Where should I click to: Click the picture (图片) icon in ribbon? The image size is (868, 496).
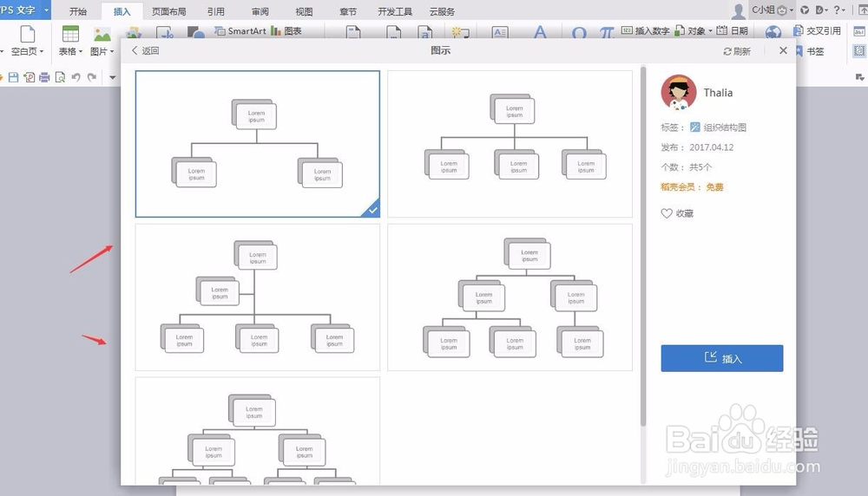(x=102, y=35)
